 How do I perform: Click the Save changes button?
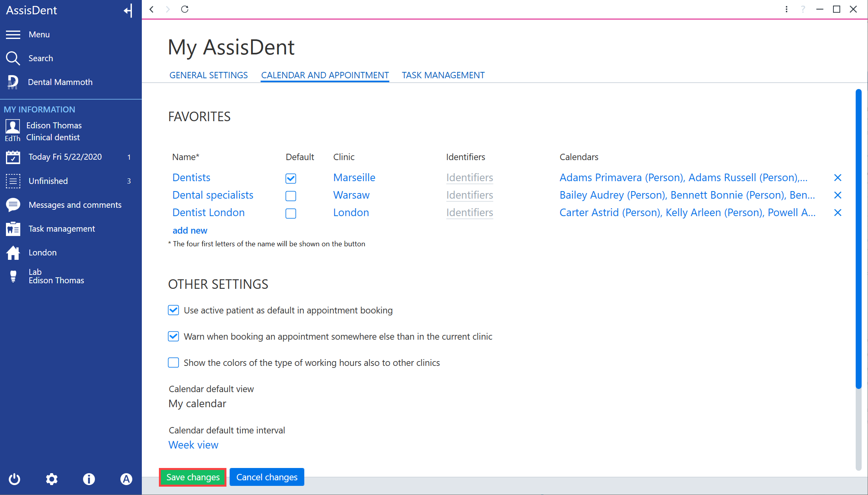tap(193, 477)
